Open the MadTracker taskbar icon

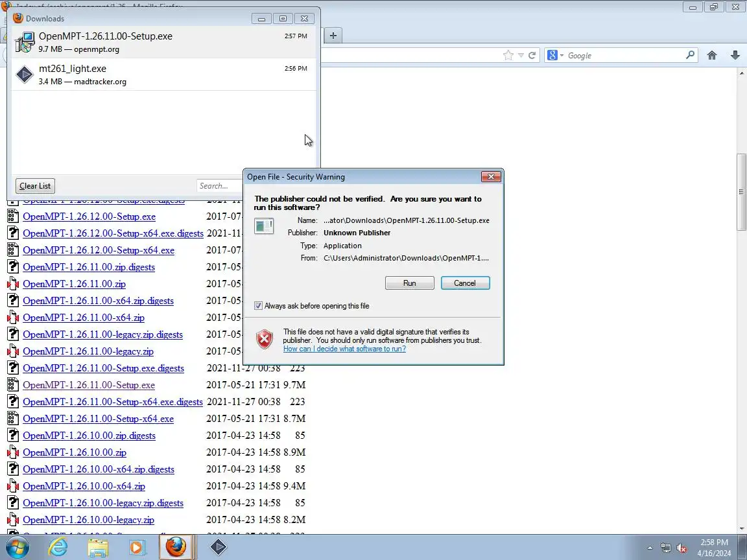click(x=218, y=547)
